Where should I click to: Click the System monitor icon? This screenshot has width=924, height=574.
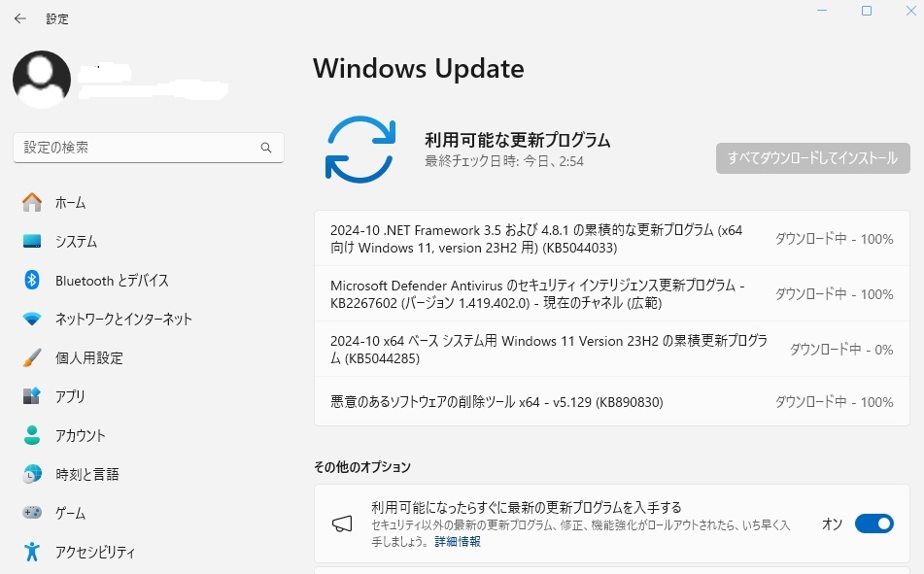click(32, 242)
